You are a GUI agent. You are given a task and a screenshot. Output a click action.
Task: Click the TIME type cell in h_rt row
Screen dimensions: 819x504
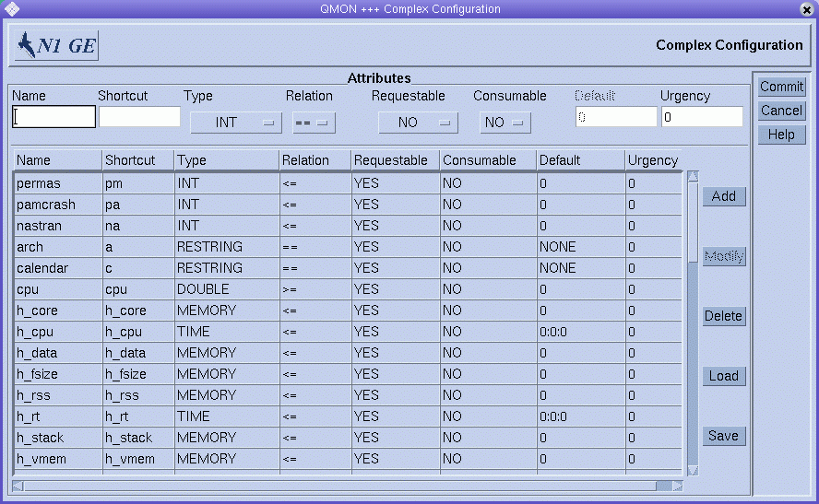tap(227, 416)
